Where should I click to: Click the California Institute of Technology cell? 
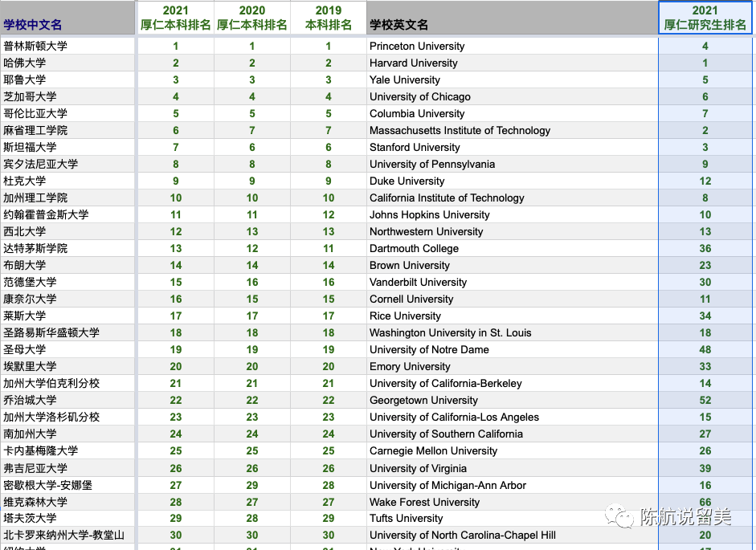tap(447, 198)
